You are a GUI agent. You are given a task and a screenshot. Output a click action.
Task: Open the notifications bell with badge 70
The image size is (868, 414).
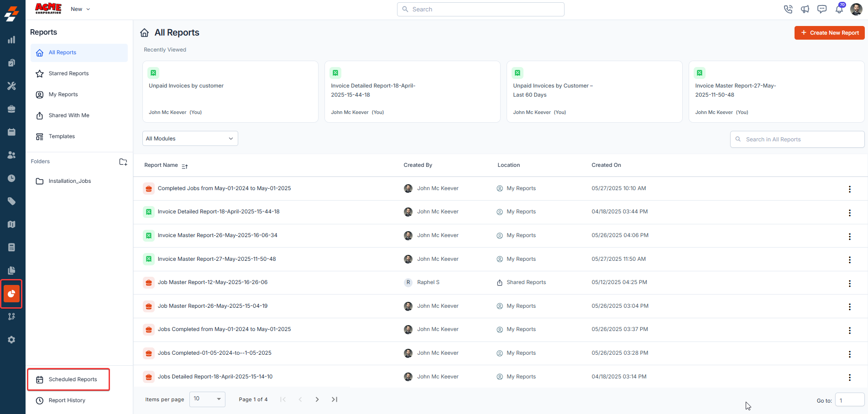(x=839, y=9)
